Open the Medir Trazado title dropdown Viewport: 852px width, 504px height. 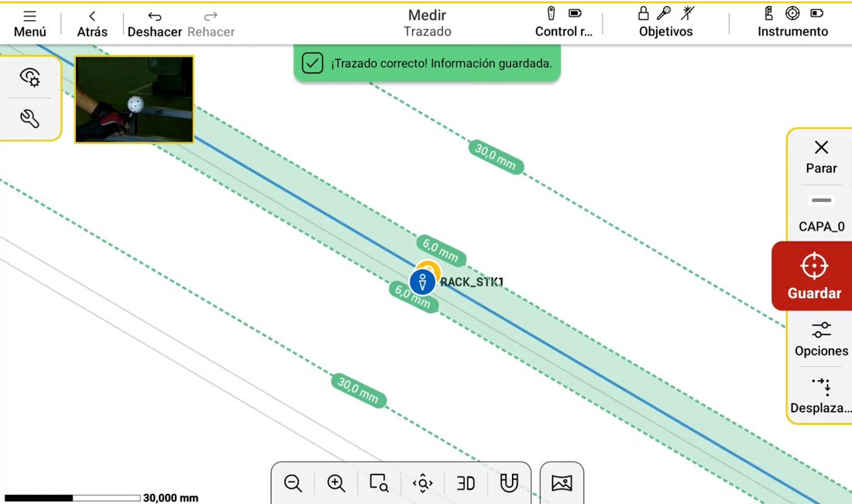[x=427, y=22]
